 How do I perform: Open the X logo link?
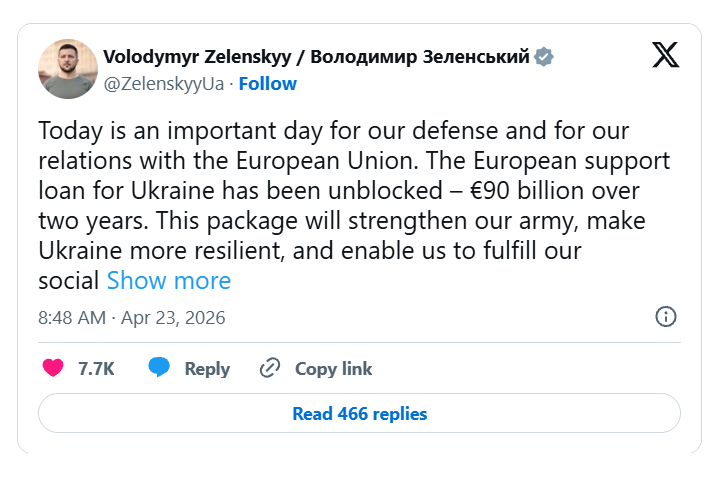[665, 56]
